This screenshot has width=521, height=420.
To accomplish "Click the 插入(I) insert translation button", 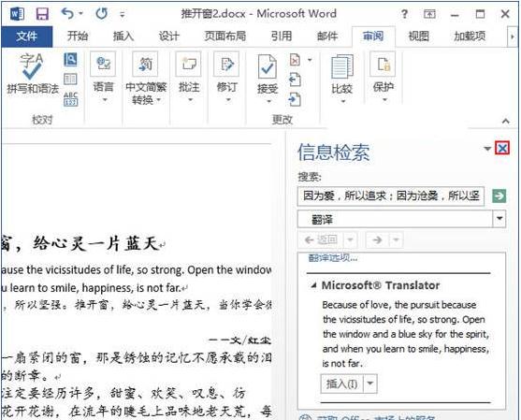I will (342, 384).
